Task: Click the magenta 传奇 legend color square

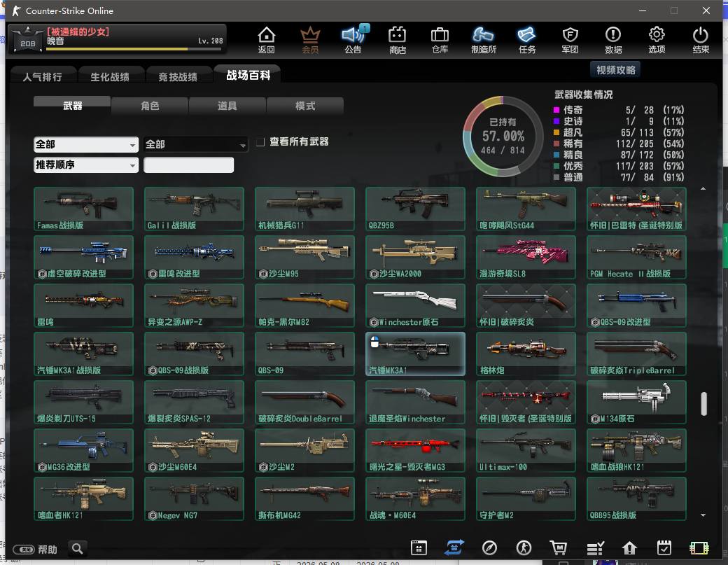Action: [556, 110]
